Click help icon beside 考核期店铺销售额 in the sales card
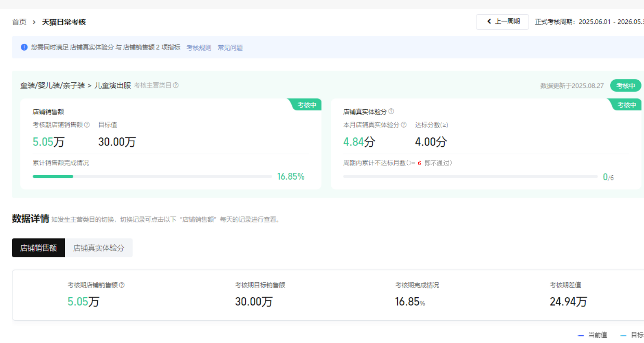Image resolution: width=644 pixels, height=343 pixels. [87, 125]
